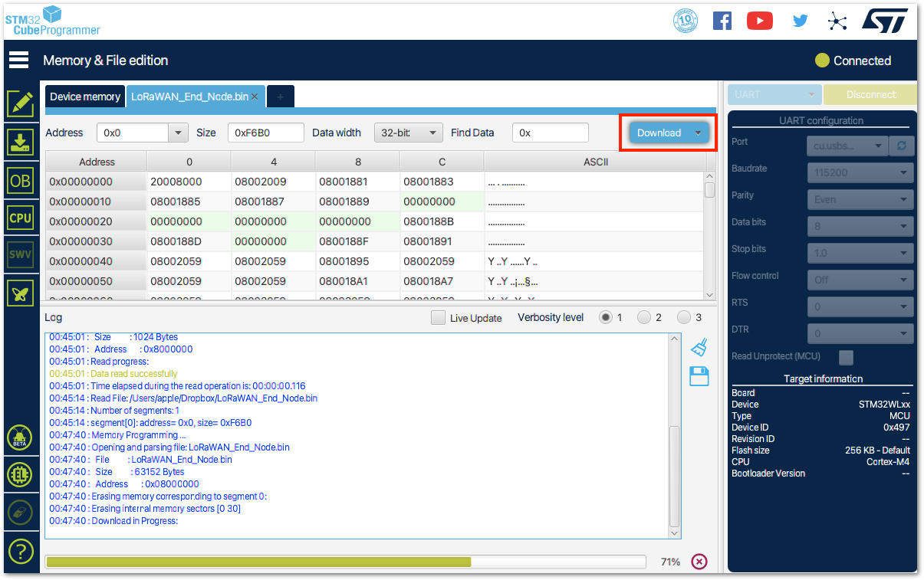Viewport: 924px width, 580px height.
Task: Click the ST community network icon
Action: click(x=837, y=21)
